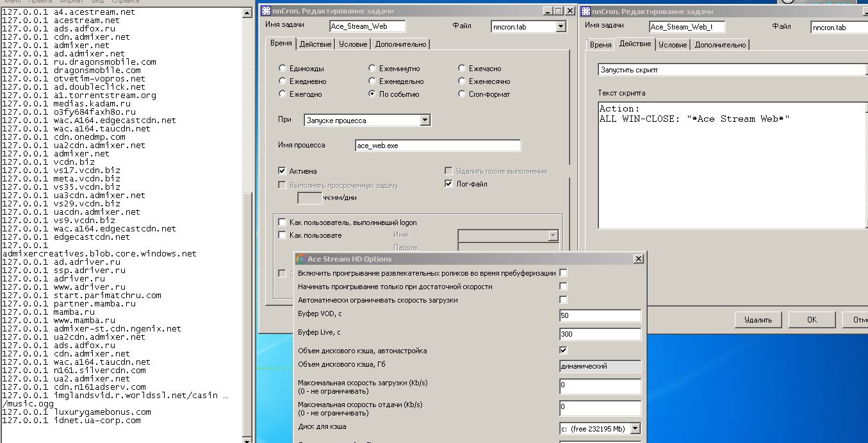Close the Ace Stream HD Options dialog
This screenshot has width=868, height=443.
pyautogui.click(x=638, y=259)
